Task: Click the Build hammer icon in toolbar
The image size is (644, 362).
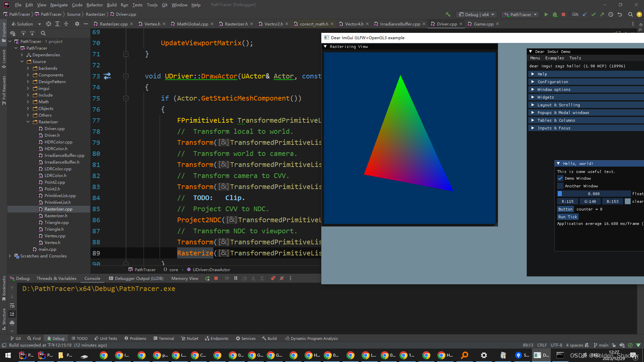Action: tap(448, 14)
